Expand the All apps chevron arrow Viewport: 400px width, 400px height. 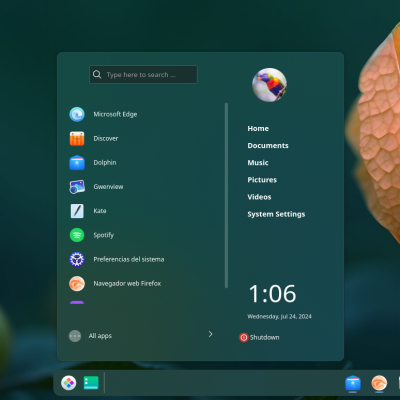210,334
